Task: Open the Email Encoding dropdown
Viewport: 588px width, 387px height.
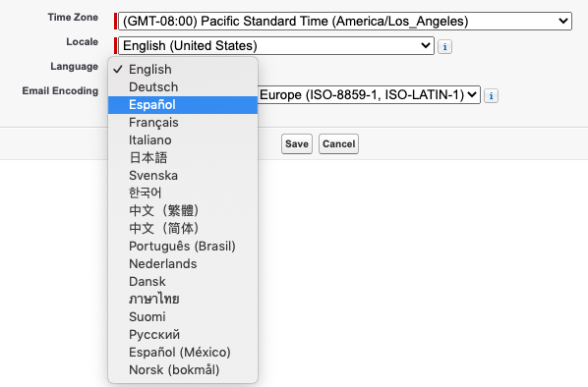Action: click(369, 94)
